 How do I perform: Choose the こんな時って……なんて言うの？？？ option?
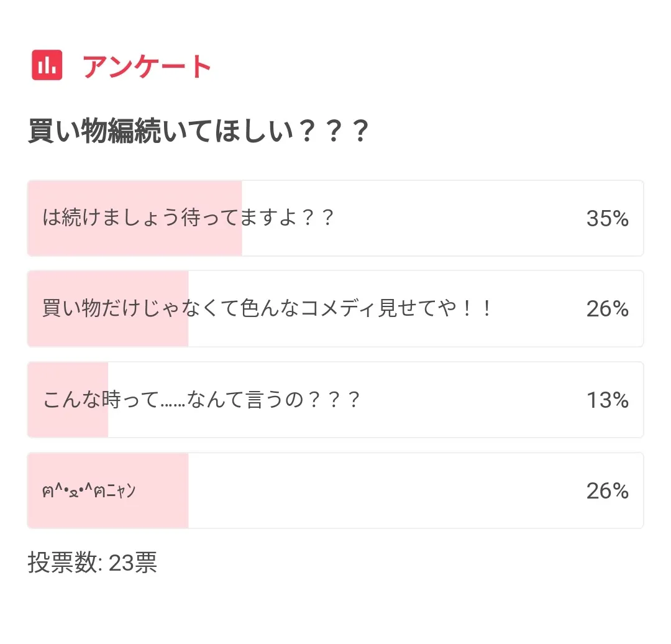pos(202,400)
